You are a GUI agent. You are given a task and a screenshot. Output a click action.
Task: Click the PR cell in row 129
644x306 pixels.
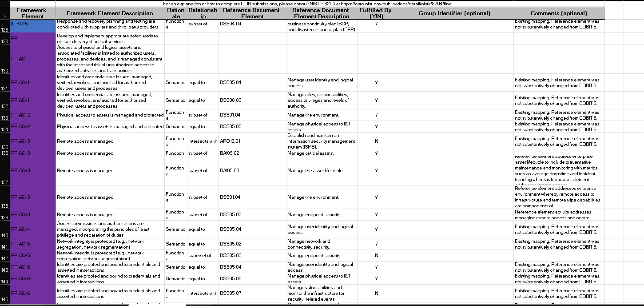click(x=33, y=38)
